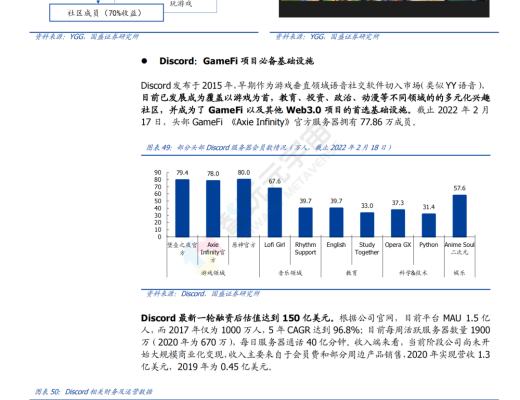
Task: Click the blue bar above Anime Soul
Action: [459, 216]
